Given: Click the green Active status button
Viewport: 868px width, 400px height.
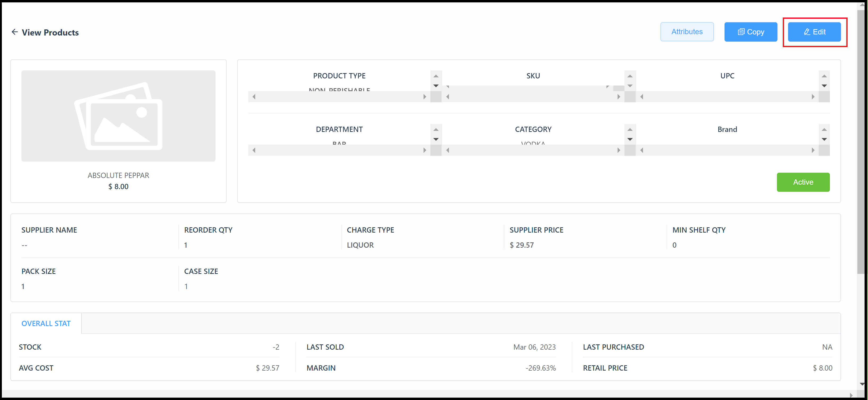Looking at the screenshot, I should pyautogui.click(x=803, y=182).
